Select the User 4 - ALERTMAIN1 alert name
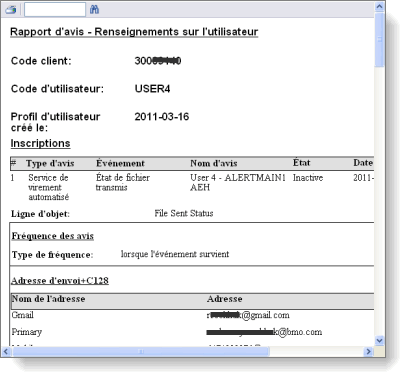This screenshot has height=384, width=412. 238,182
